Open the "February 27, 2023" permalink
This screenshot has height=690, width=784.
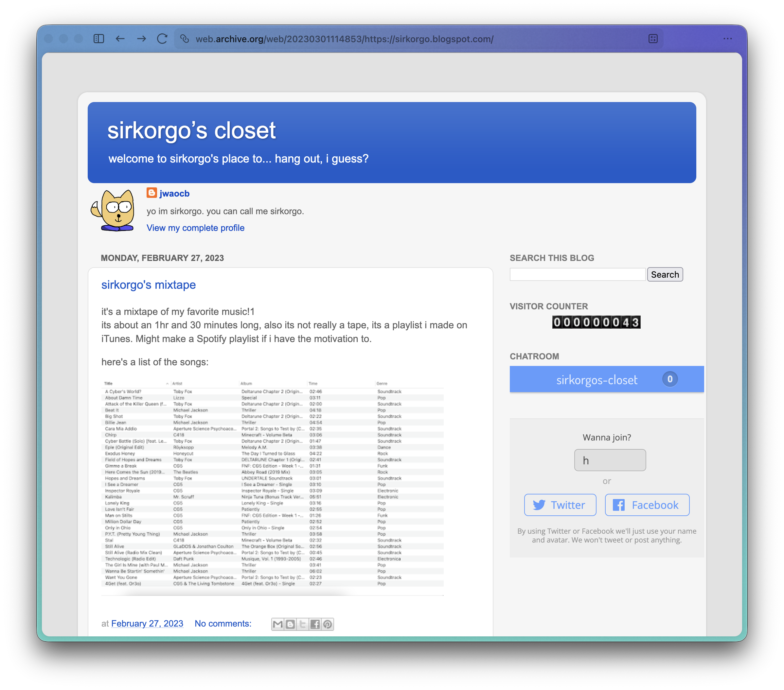tap(147, 624)
